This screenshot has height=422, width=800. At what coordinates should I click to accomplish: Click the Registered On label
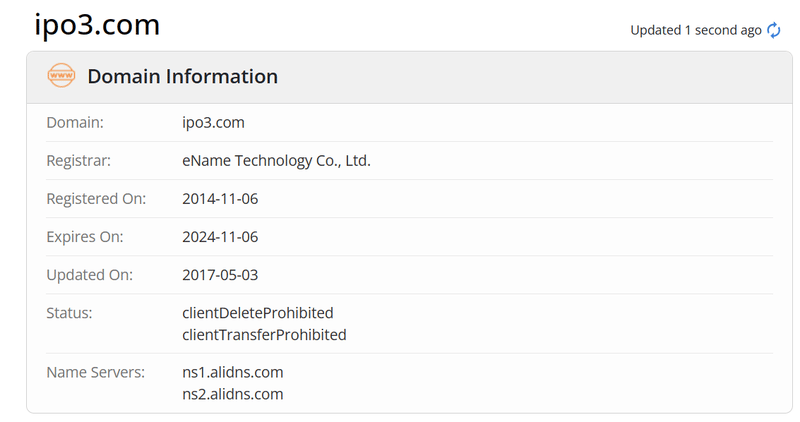(x=96, y=198)
